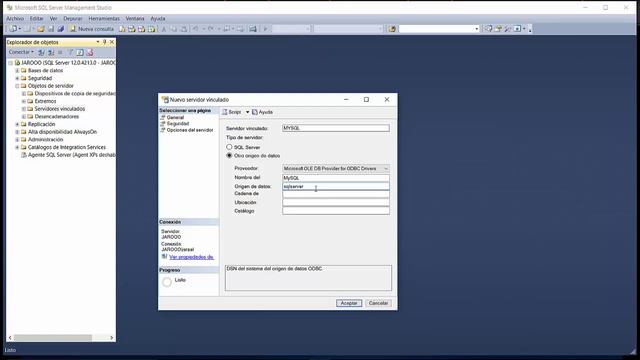The width and height of the screenshot is (640, 360).
Task: Expand the Servidores vinculados node
Action: 24,109
